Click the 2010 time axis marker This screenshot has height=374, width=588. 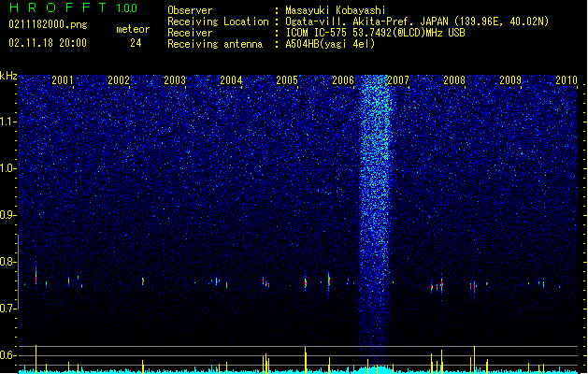click(566, 80)
